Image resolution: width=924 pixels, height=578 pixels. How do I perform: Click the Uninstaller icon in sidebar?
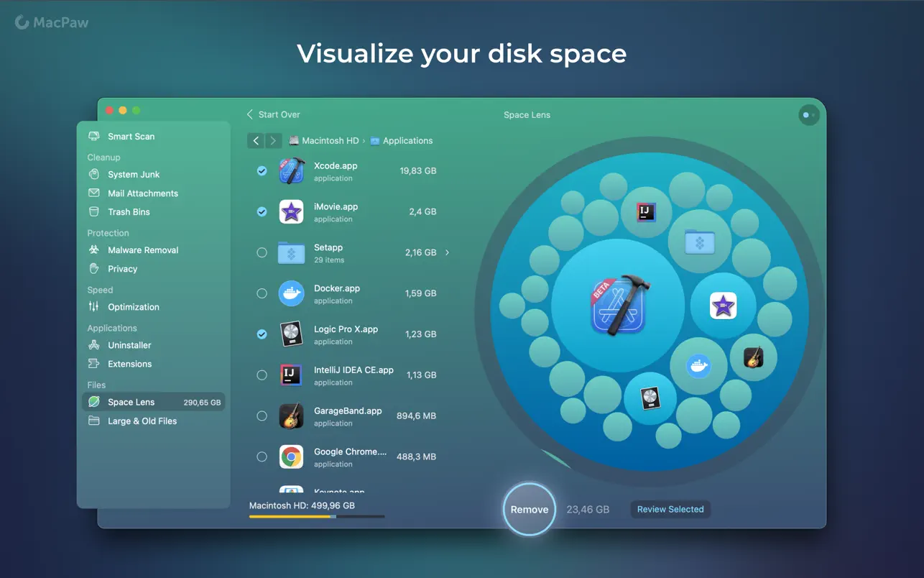[93, 345]
